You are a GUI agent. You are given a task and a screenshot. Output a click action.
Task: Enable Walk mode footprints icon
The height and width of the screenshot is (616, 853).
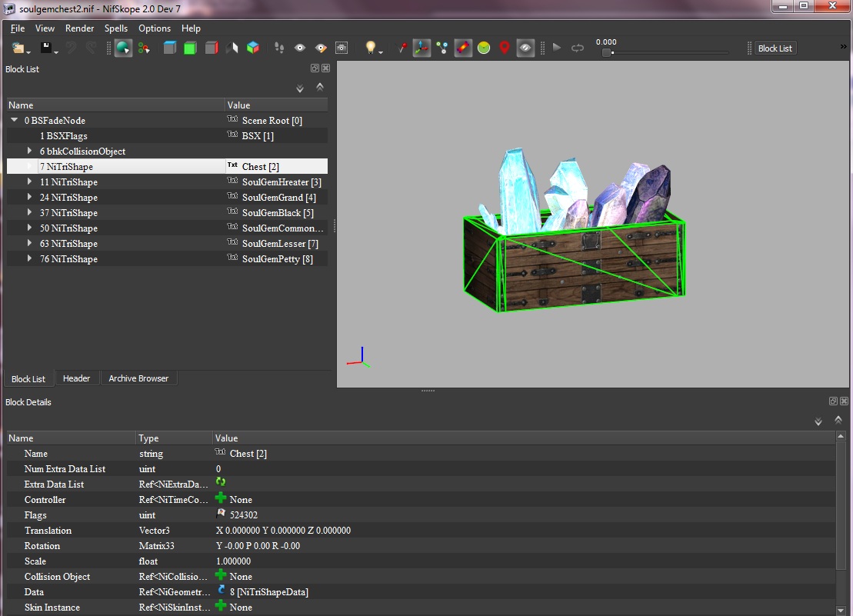[279, 48]
